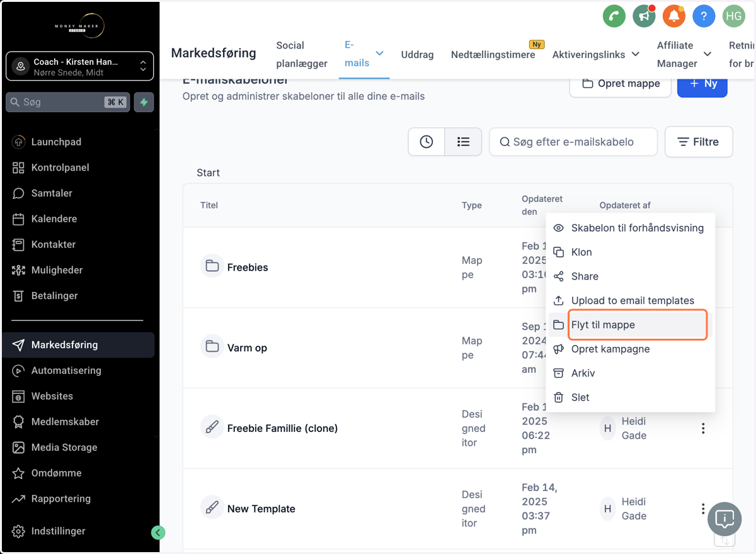The image size is (756, 554).
Task: Click the New Template brush icon
Action: (x=212, y=508)
